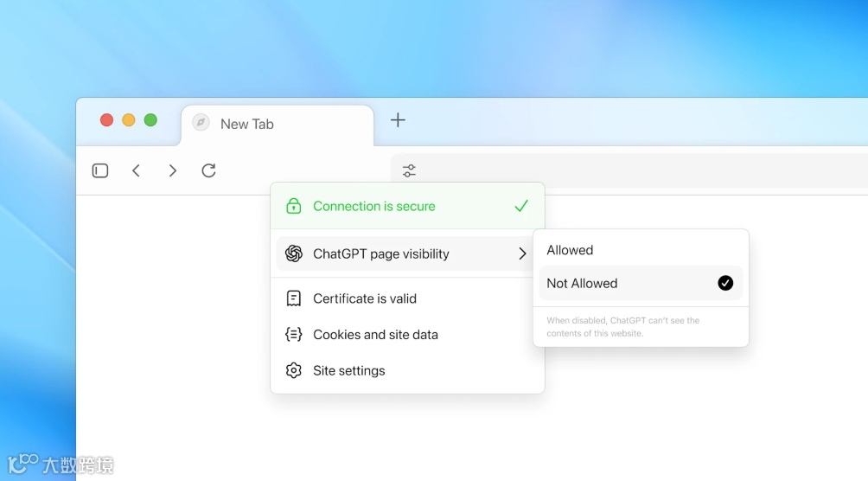868x481 pixels.
Task: Select the Not Allowed option
Action: click(x=641, y=283)
